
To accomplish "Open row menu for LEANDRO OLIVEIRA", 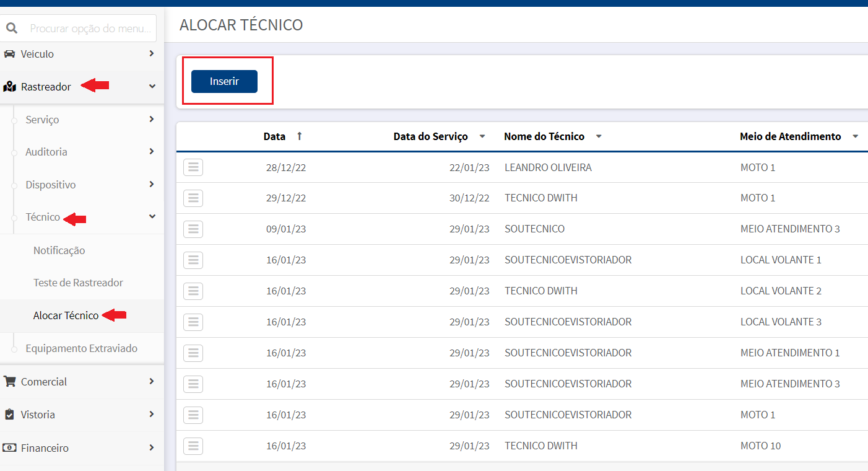I will coord(193,167).
